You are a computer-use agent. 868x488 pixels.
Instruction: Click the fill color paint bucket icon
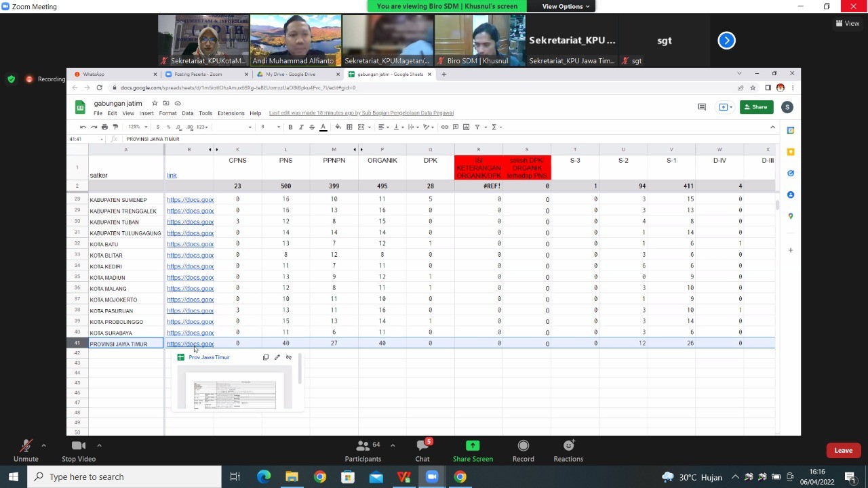[x=338, y=127]
